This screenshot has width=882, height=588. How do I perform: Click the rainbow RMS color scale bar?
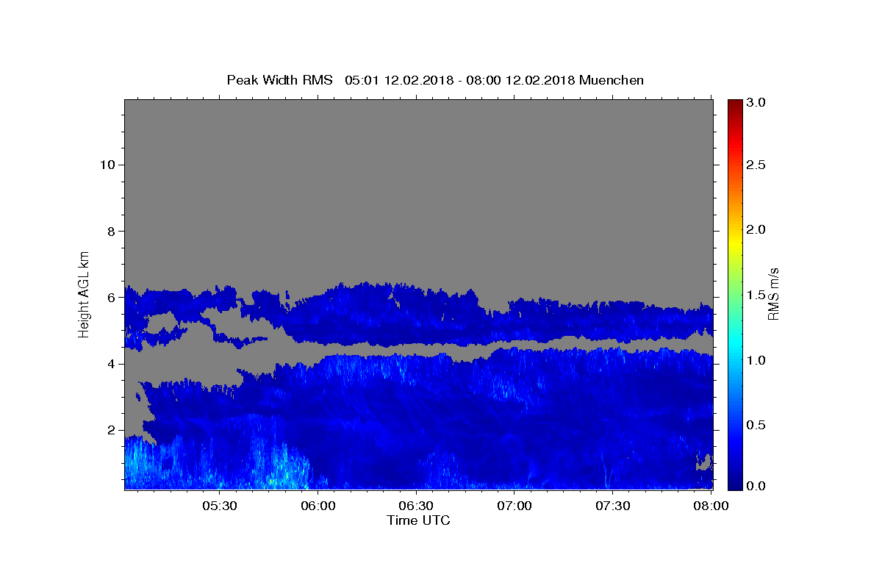(735, 294)
